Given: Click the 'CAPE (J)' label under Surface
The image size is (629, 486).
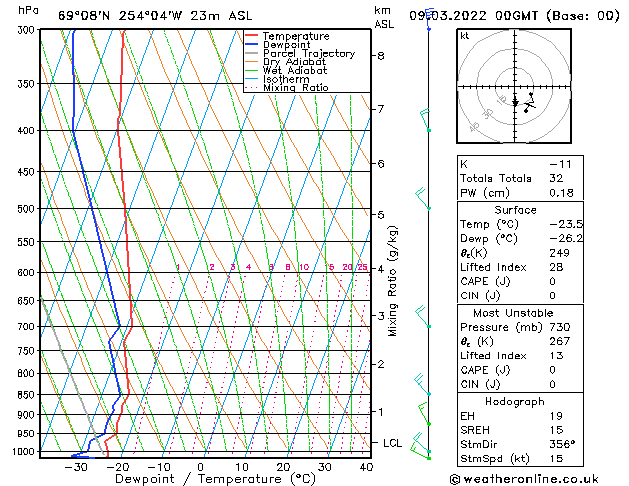Looking at the screenshot, I should tap(485, 281).
